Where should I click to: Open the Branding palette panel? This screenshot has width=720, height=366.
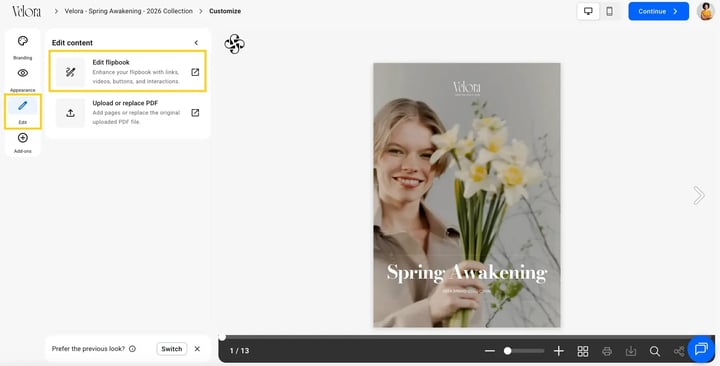[22, 47]
